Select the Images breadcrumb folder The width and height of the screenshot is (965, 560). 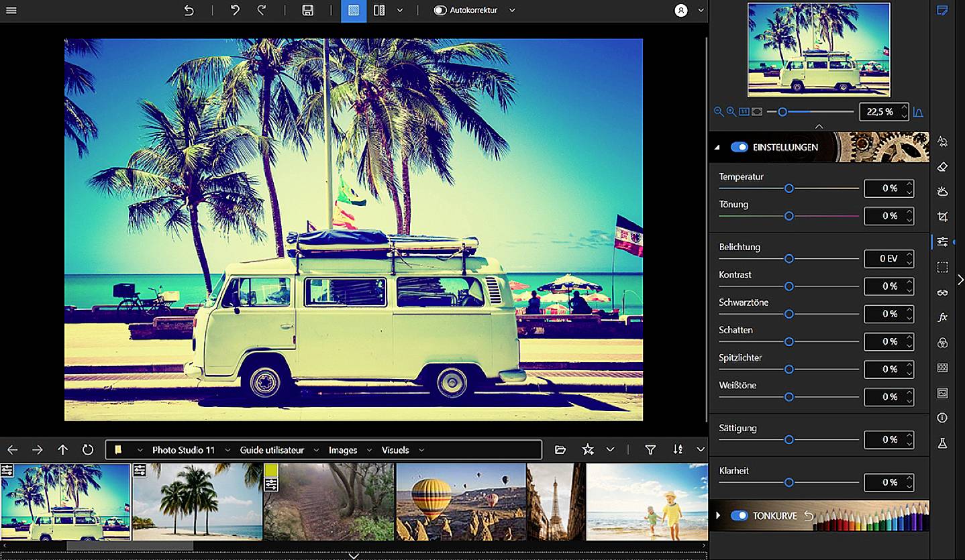[342, 450]
